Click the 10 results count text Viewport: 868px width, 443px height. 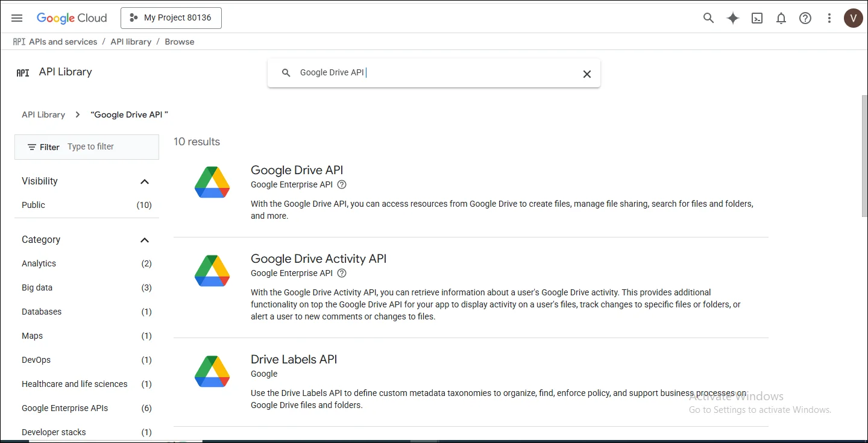coord(197,142)
